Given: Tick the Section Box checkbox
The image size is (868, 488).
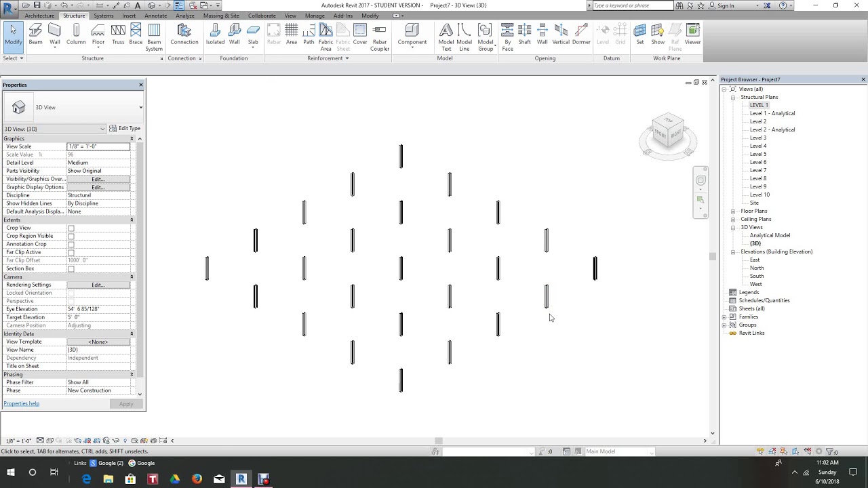Looking at the screenshot, I should (71, 269).
